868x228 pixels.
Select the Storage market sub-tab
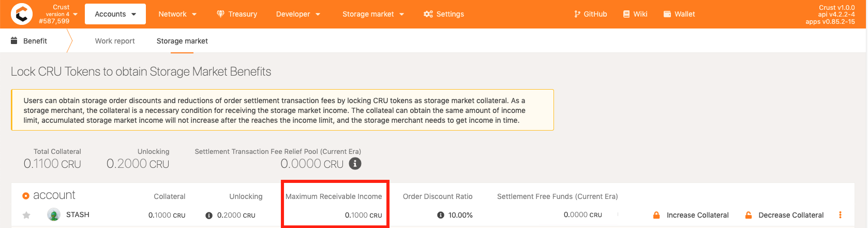coord(182,41)
